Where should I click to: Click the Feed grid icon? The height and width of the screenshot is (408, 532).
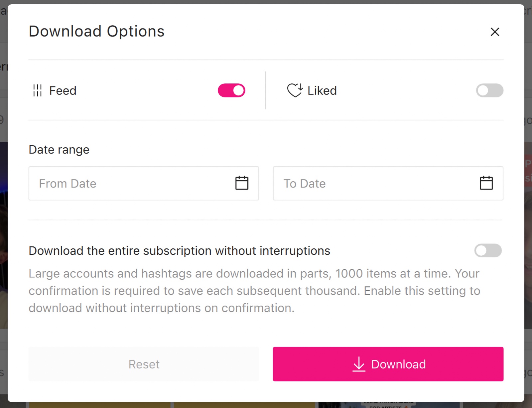pyautogui.click(x=38, y=90)
